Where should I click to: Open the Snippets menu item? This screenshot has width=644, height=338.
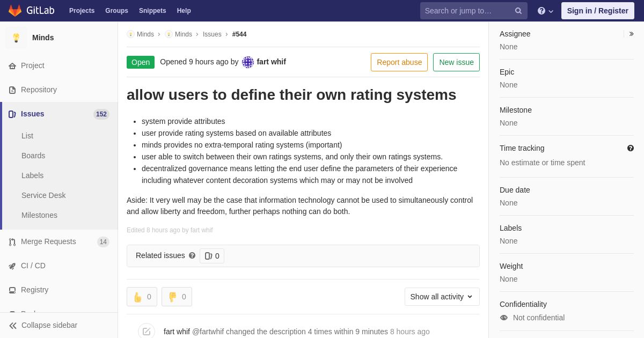point(152,11)
